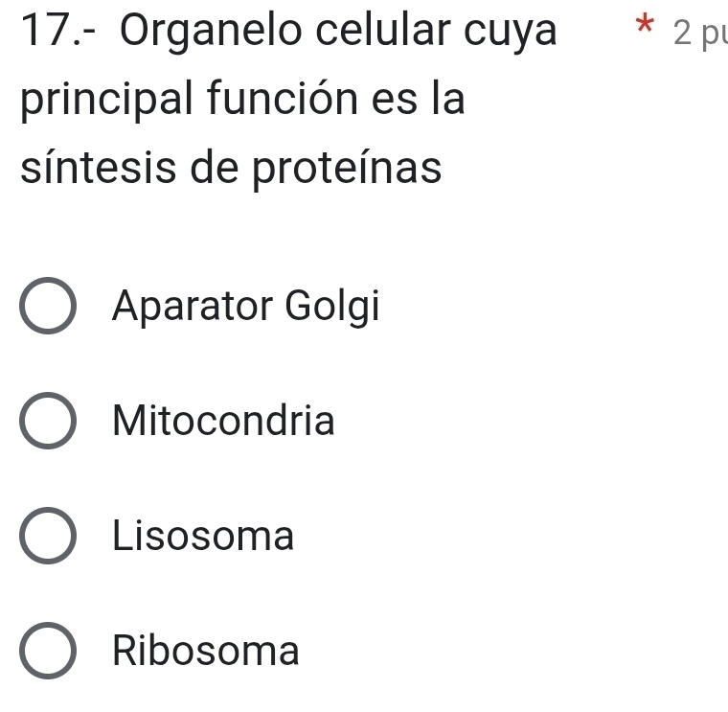Click the 'síntesis de proteínas' line
This screenshot has width=728, height=712.
[231, 168]
